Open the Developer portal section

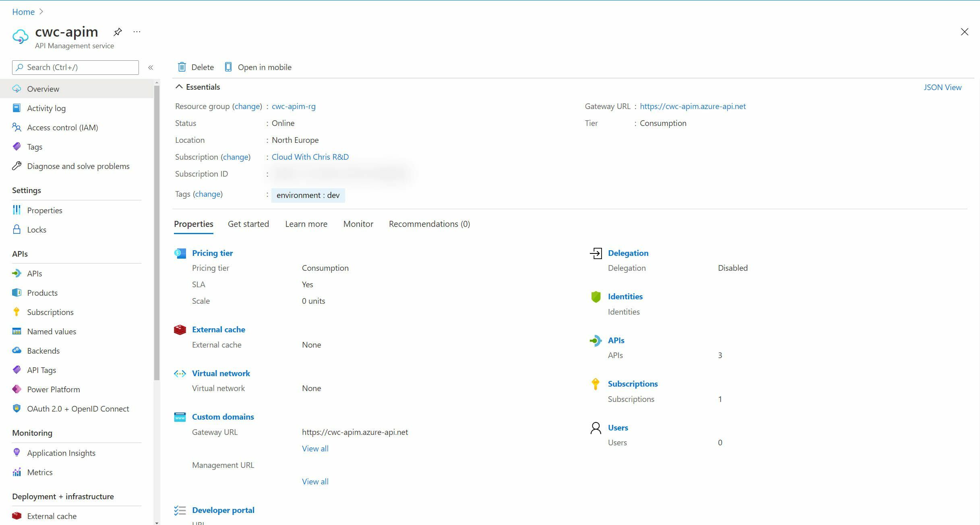point(223,510)
